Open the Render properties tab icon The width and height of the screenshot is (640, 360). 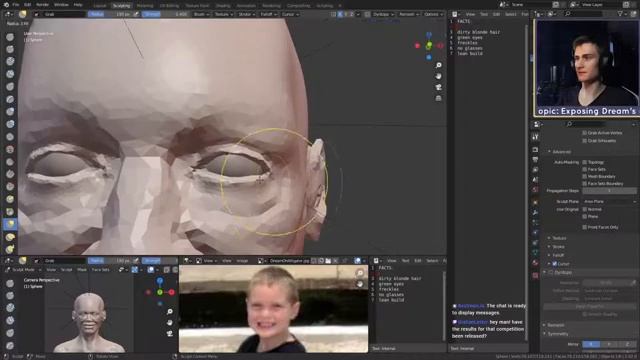point(535,149)
